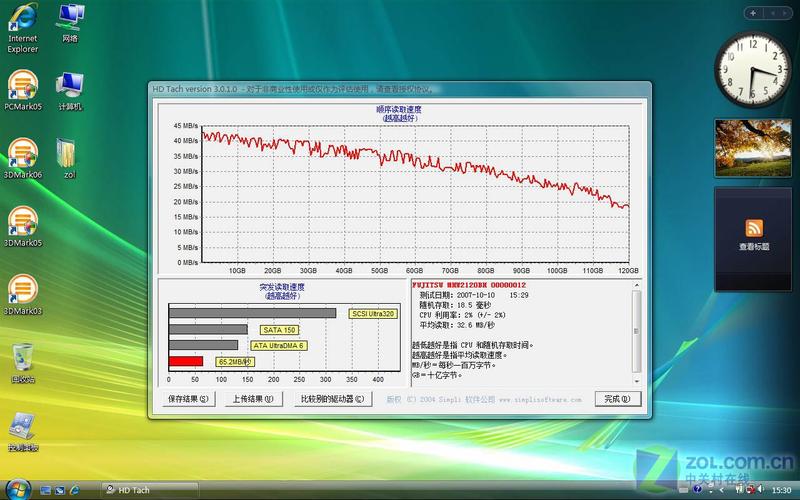This screenshot has width=800, height=500.
Task: Click the results panel scrollbar thumb
Action: point(636,331)
